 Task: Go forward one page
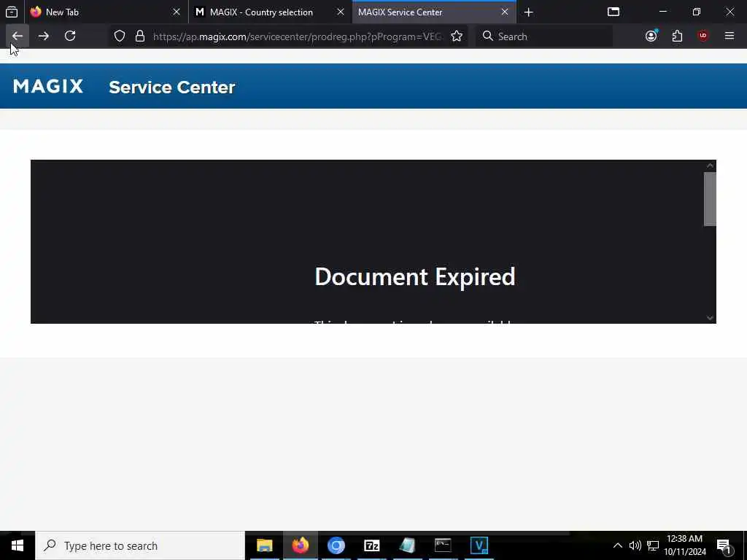(x=43, y=36)
